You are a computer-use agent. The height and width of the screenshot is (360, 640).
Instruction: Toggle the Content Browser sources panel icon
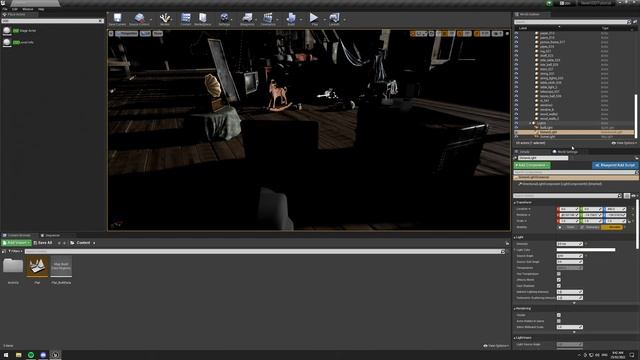click(4, 251)
